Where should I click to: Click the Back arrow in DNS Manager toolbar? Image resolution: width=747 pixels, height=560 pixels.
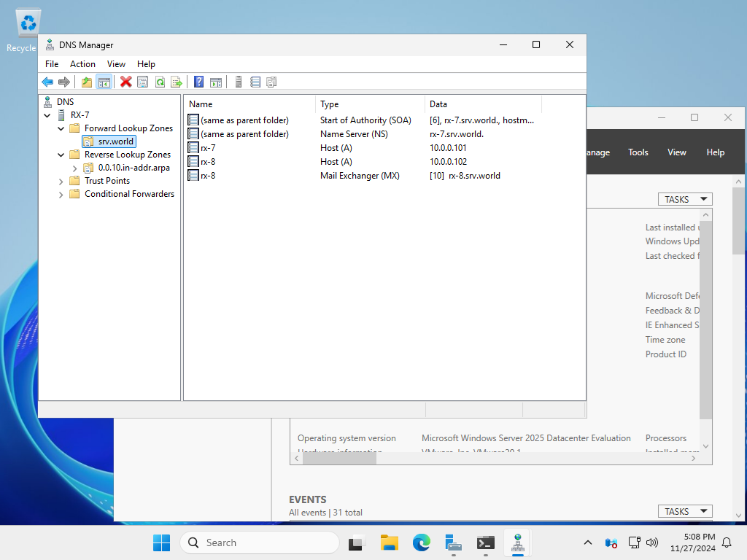point(47,82)
